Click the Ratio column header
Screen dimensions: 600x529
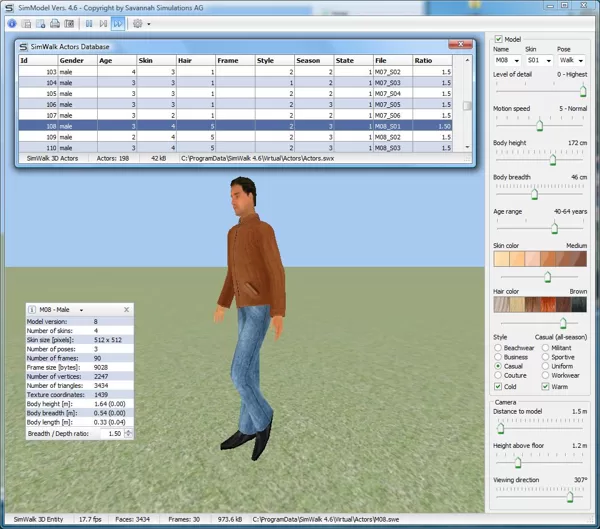432,60
